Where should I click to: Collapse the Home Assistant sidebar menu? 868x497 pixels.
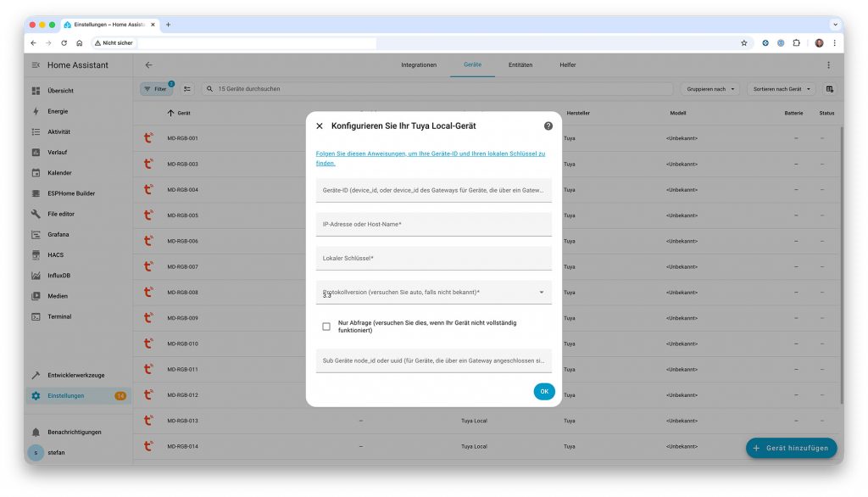36,65
